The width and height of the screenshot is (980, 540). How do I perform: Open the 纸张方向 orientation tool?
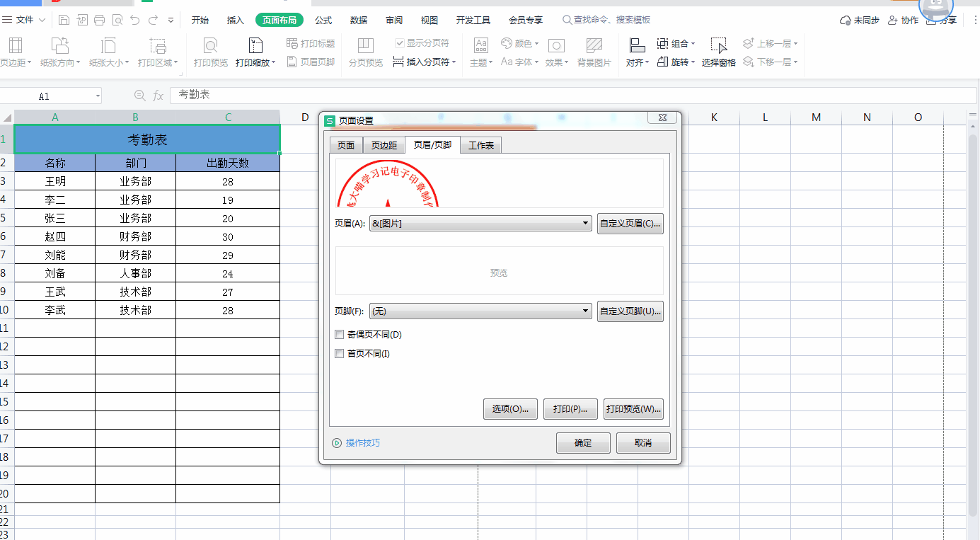(60, 53)
